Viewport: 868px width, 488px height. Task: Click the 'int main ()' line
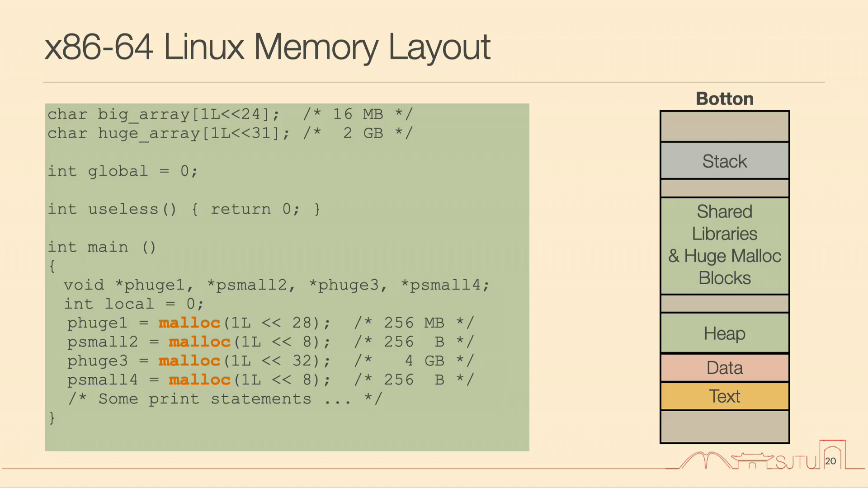pyautogui.click(x=102, y=247)
